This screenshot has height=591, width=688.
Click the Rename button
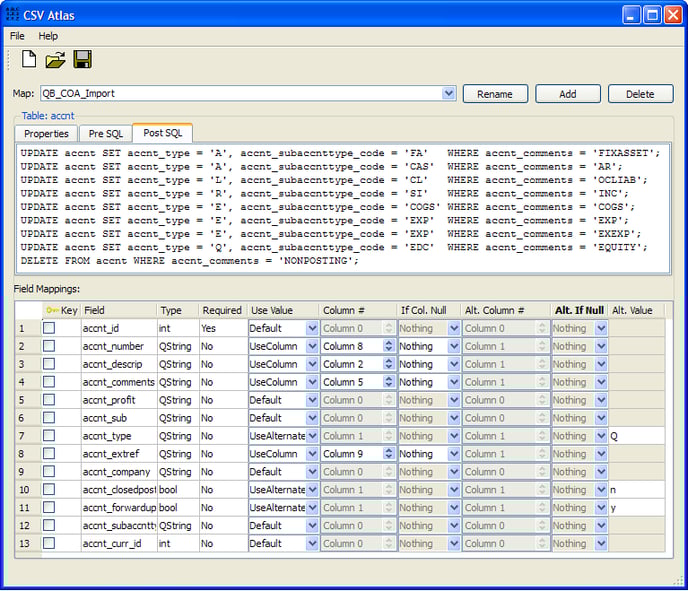point(495,94)
